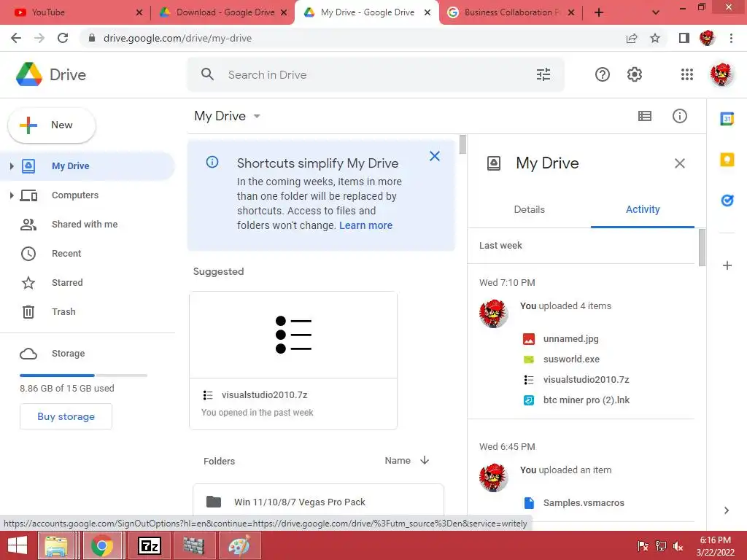Open Drive settings gear
The image size is (747, 560).
634,74
